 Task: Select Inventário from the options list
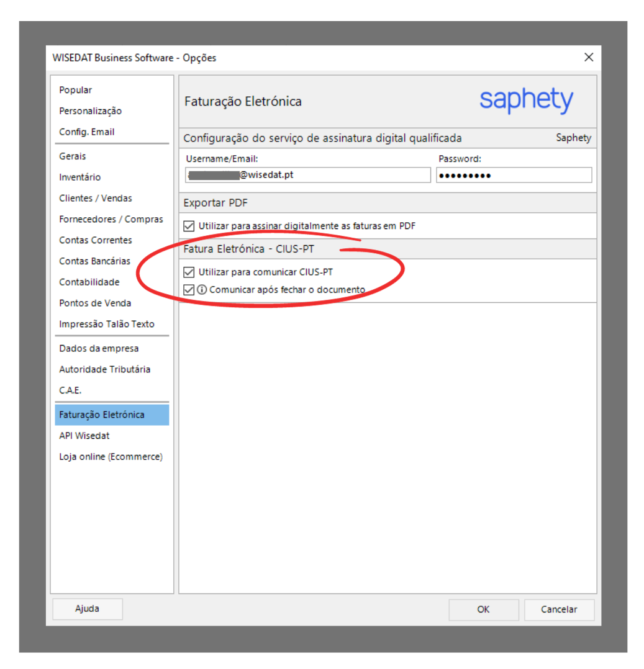80,177
